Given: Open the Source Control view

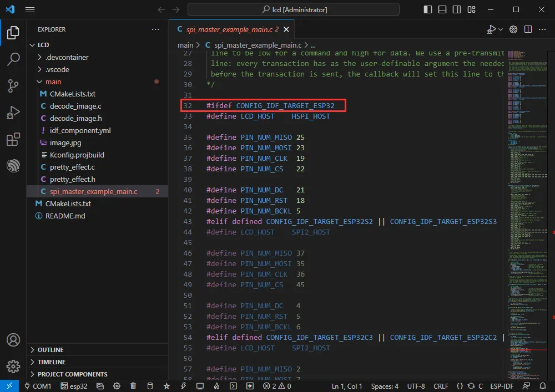Looking at the screenshot, I should 13,86.
